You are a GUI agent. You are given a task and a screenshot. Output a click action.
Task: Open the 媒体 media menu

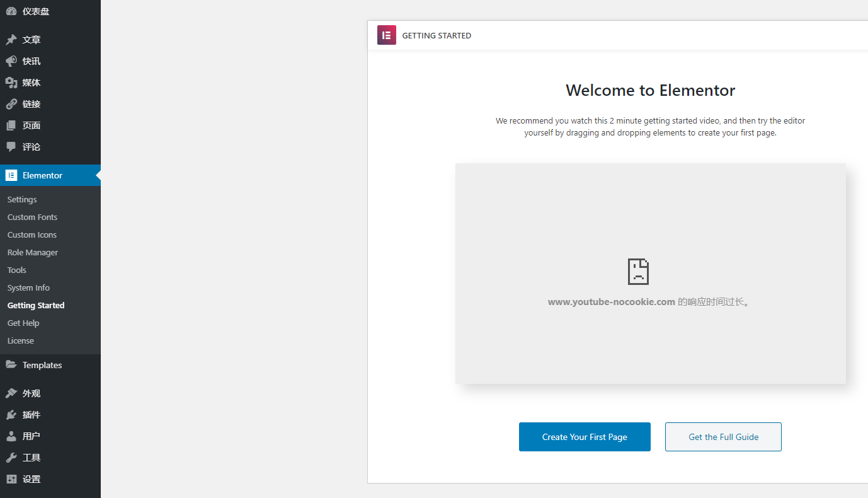click(50, 83)
